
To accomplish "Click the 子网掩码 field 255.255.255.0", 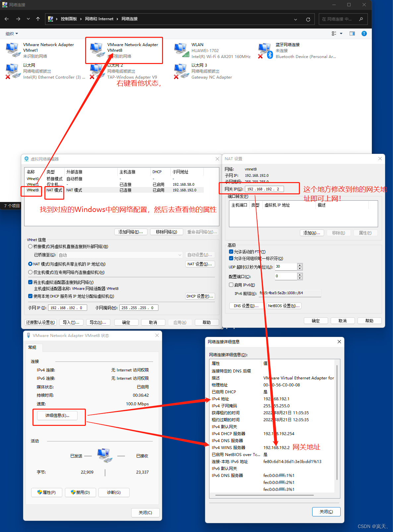I will click(139, 308).
